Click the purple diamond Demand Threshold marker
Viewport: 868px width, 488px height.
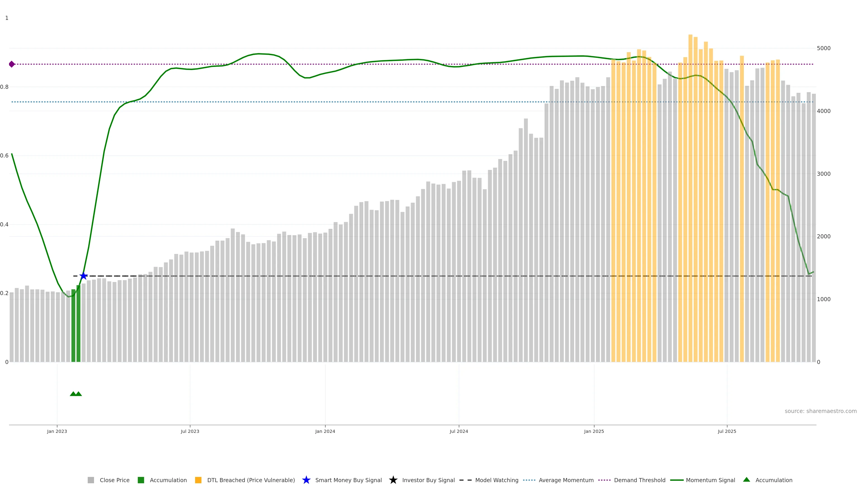[12, 64]
